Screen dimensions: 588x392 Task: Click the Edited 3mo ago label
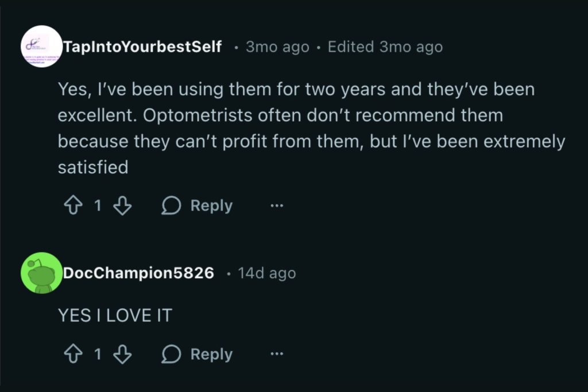pyautogui.click(x=384, y=46)
